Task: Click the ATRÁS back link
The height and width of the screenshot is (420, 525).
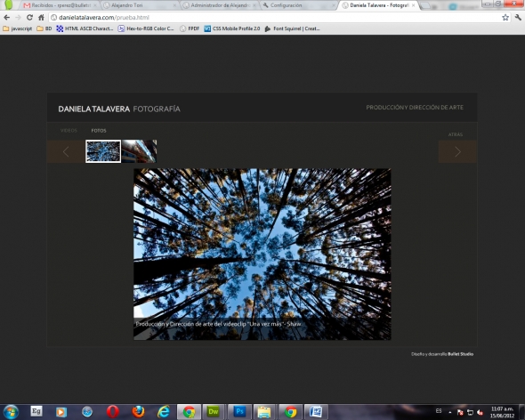Action: point(456,134)
